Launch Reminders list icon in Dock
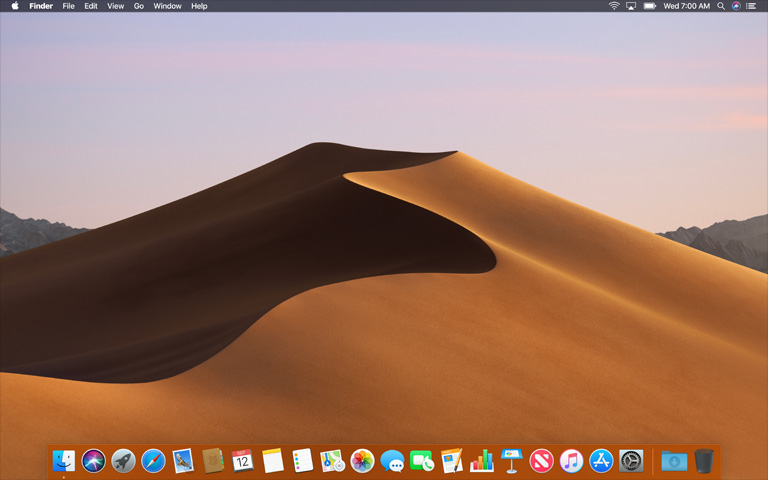The image size is (768, 480). pos(303,461)
